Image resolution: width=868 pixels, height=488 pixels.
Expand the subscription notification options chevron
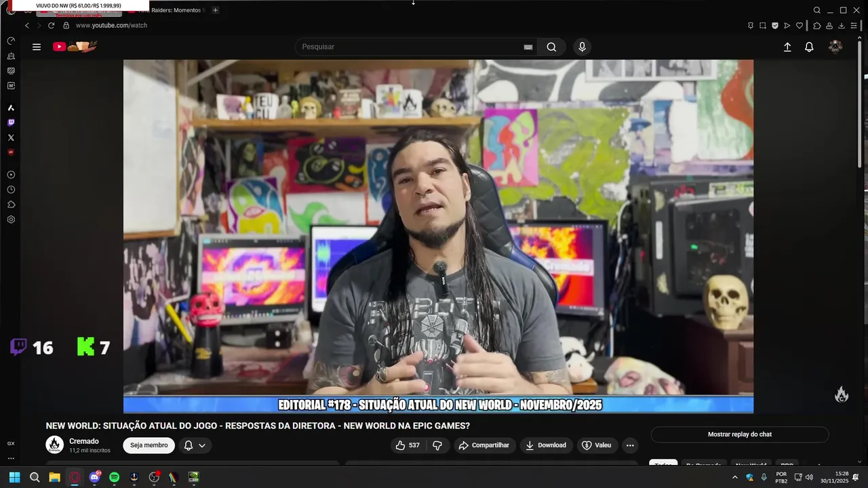coord(202,445)
